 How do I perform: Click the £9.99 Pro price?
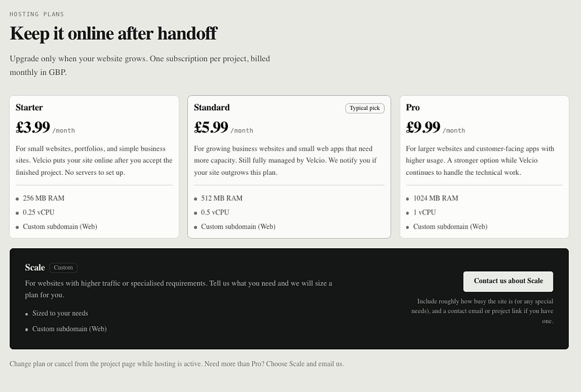[x=423, y=127]
